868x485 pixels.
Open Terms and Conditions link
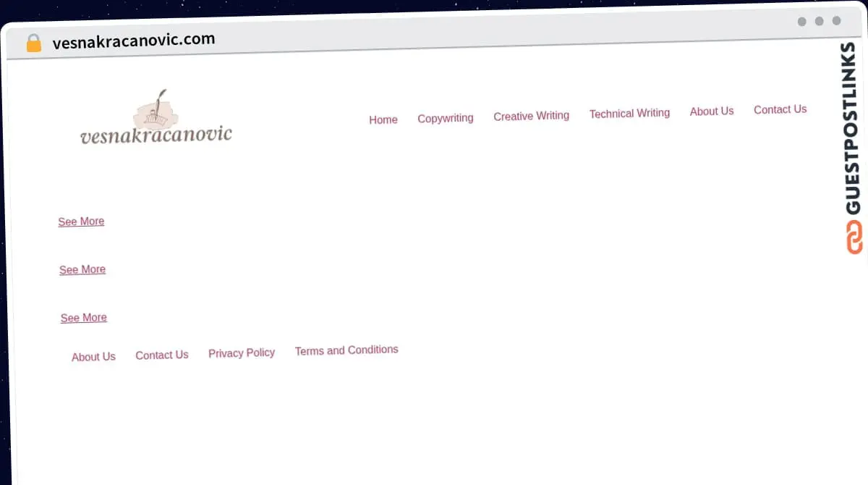tap(346, 350)
